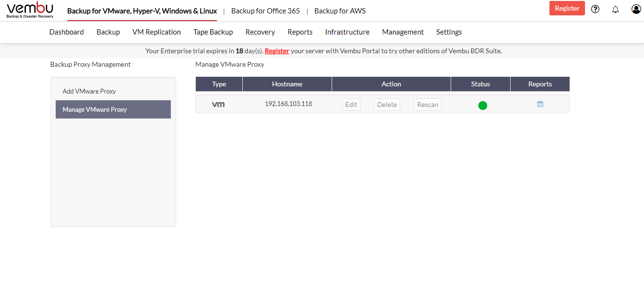Switch to Backup for VMware, Hyper-V, Windows & Linux

pyautogui.click(x=142, y=11)
